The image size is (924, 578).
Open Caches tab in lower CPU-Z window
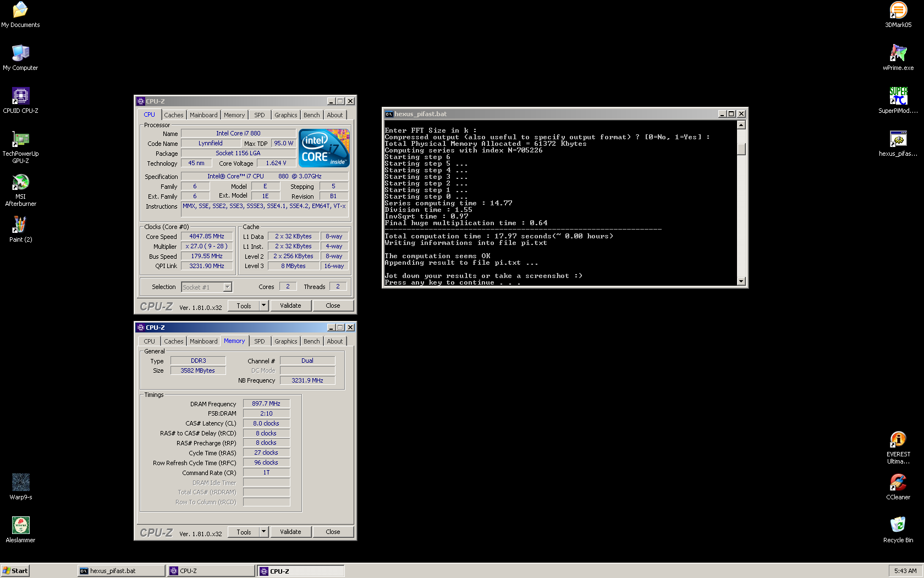[174, 341]
